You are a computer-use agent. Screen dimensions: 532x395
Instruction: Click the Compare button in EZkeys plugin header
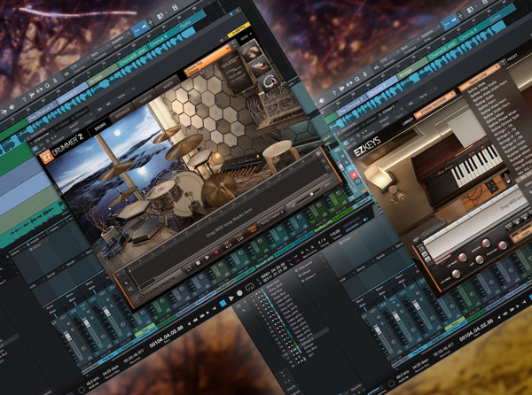coord(369,133)
